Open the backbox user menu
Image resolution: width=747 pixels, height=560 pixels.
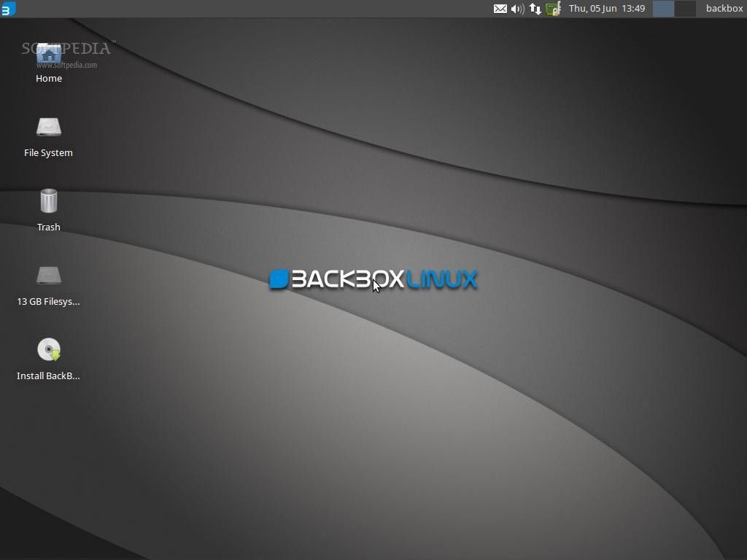(724, 9)
